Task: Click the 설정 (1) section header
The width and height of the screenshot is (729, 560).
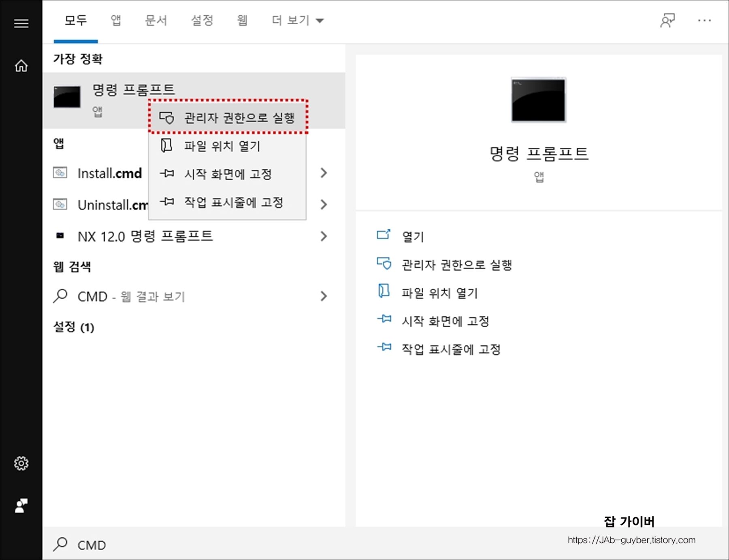Action: (74, 326)
